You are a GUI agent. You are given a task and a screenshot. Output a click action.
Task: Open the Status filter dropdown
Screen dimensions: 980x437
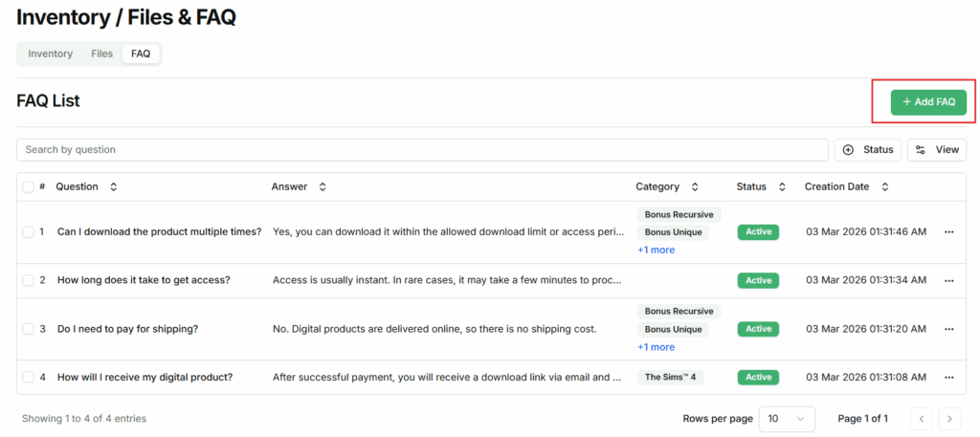coord(868,150)
